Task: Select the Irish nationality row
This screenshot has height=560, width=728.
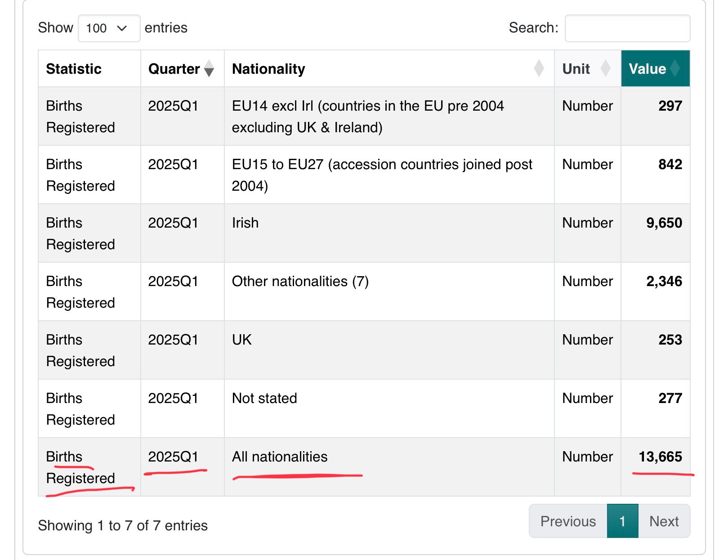Action: (246, 223)
